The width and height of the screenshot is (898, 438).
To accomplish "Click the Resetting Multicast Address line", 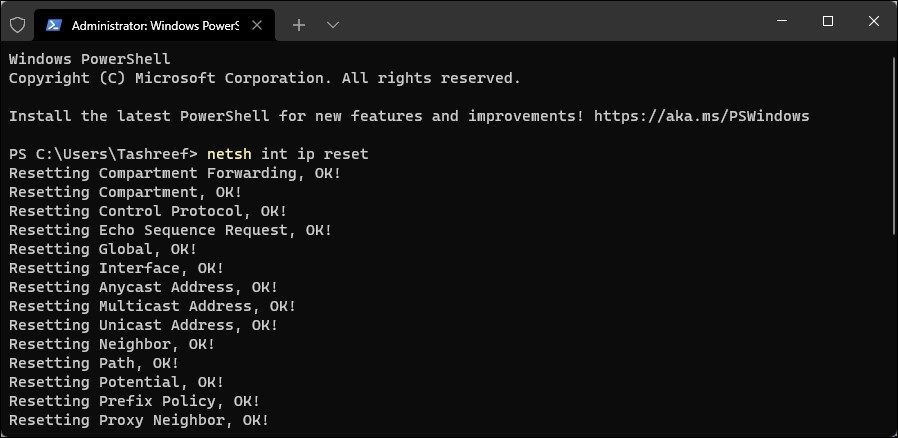I will pyautogui.click(x=152, y=306).
